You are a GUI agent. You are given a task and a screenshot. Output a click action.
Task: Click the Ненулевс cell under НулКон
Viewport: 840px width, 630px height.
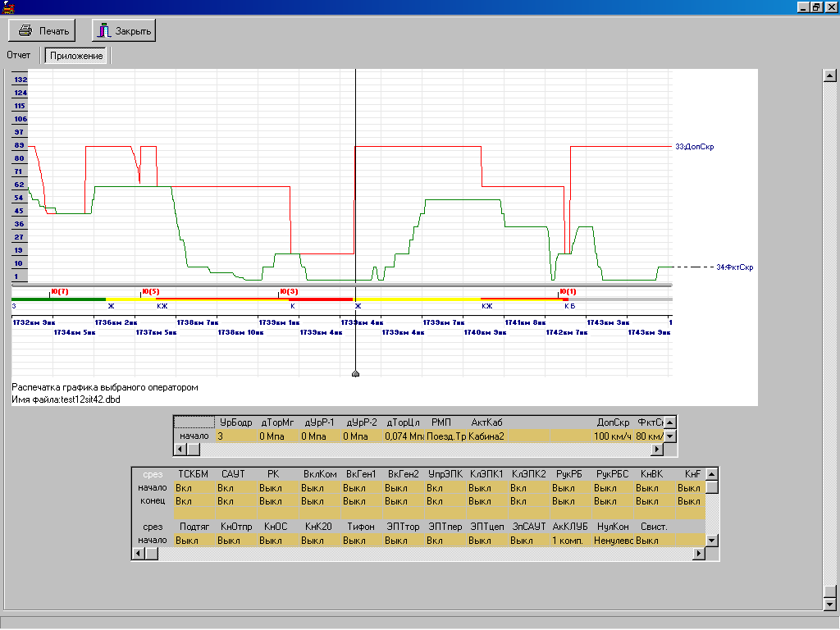coord(612,540)
